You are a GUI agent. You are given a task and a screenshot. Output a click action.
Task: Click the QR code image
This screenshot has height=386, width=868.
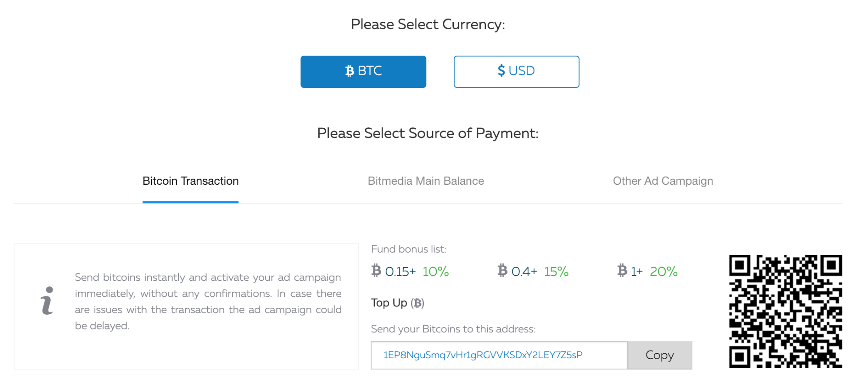pos(785,311)
